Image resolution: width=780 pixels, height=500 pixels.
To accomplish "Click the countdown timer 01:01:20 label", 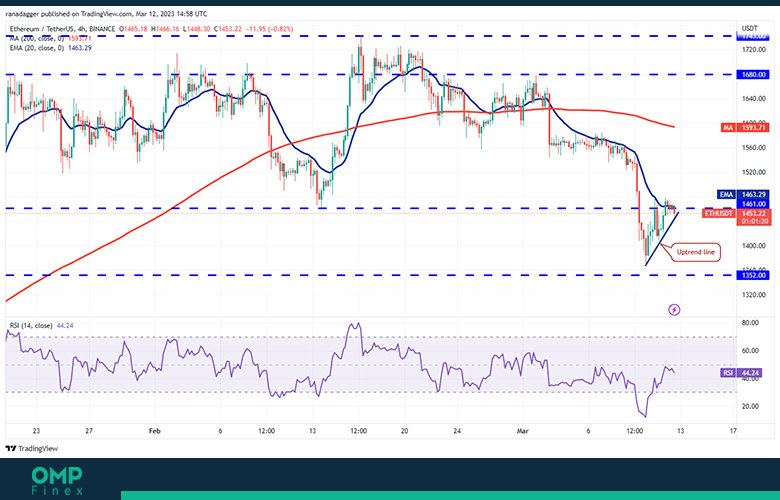I will click(754, 221).
